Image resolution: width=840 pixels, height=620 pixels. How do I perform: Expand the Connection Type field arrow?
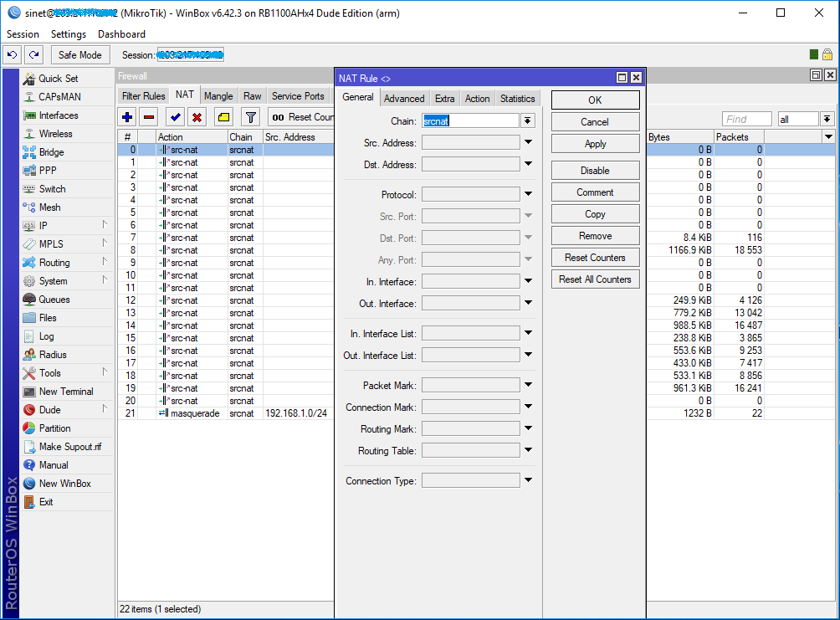click(528, 480)
